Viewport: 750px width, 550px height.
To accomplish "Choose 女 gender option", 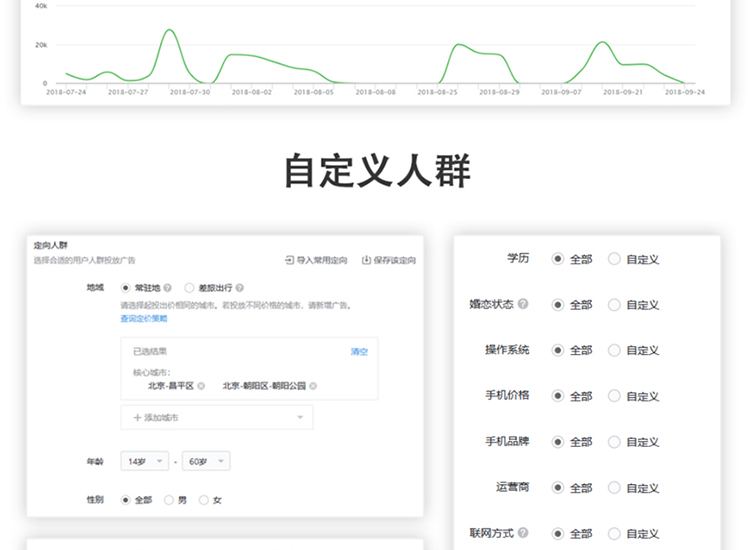I will pos(205,500).
